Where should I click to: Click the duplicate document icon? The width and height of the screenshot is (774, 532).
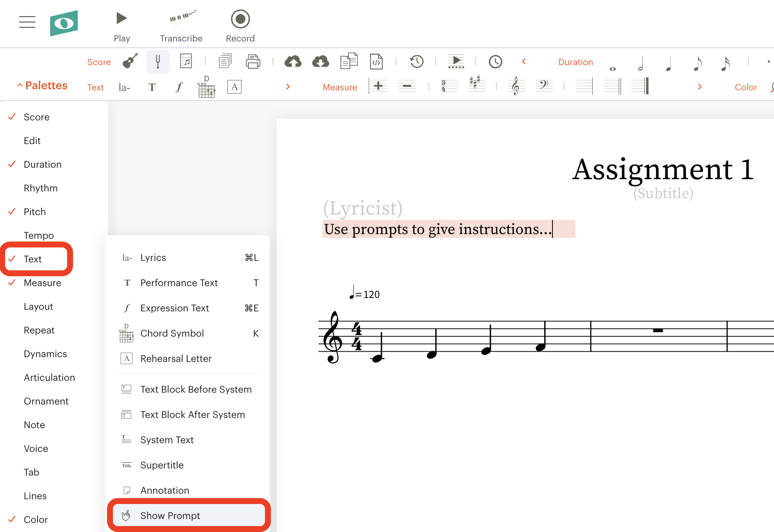pyautogui.click(x=349, y=61)
